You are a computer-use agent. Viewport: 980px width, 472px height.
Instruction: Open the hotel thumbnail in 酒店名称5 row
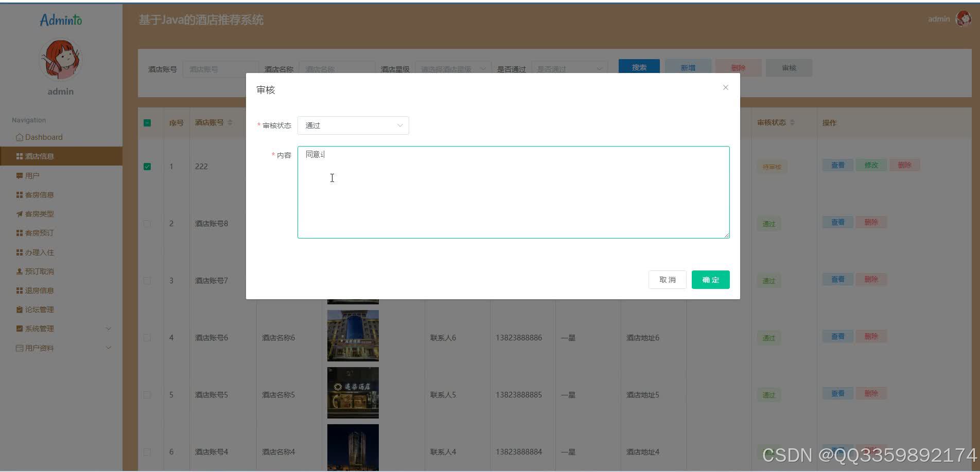pos(353,393)
